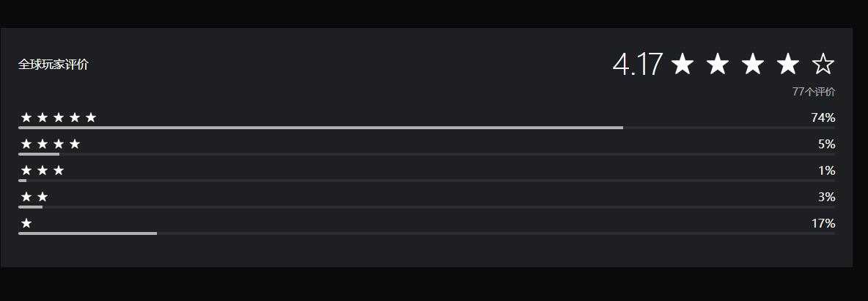Click the fourth filled star in overall rating
Image resolution: width=868 pixels, height=301 pixels.
pyautogui.click(x=788, y=65)
